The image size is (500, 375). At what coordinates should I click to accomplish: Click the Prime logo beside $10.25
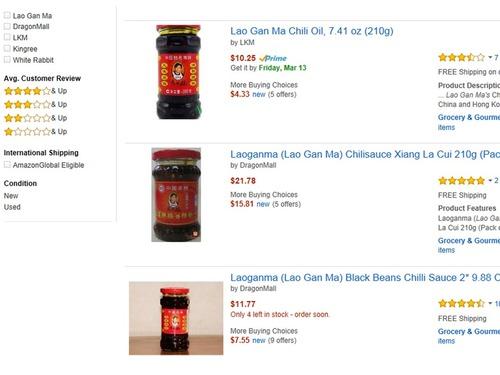coord(273,58)
